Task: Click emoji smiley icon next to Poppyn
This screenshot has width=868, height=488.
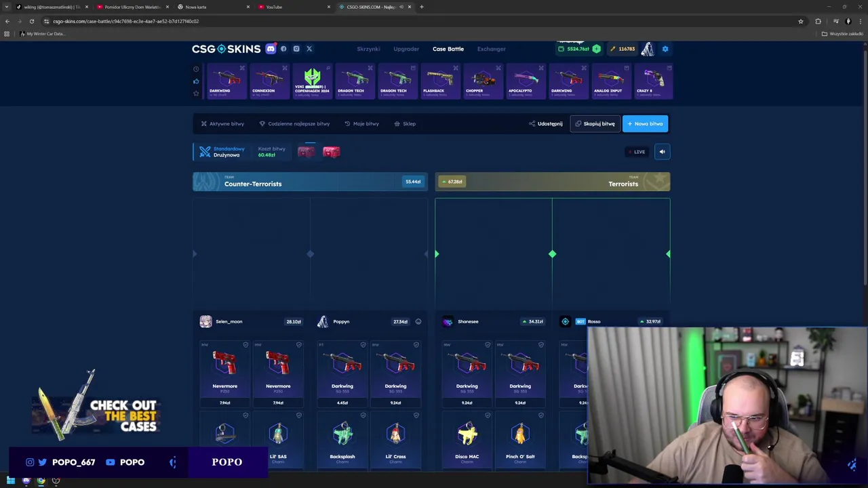Action: click(418, 321)
